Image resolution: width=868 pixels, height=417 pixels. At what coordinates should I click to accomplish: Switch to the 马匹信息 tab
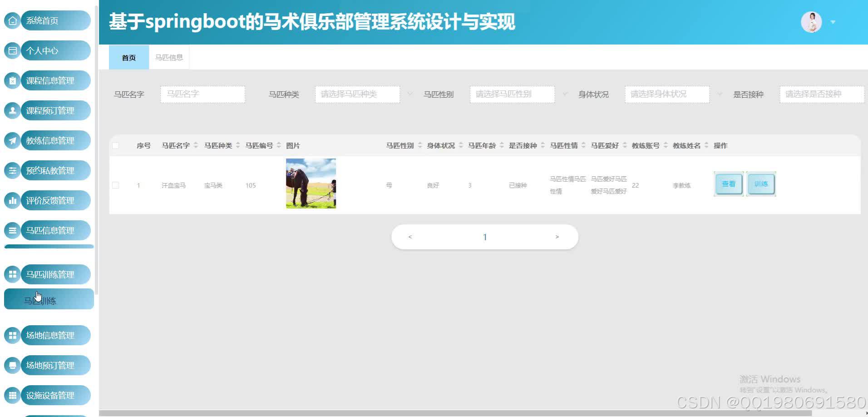[168, 57]
